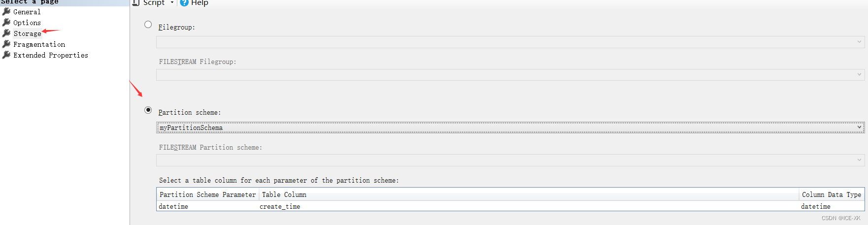868x225 pixels.
Task: Select the Partition scheme radio button
Action: tap(148, 110)
